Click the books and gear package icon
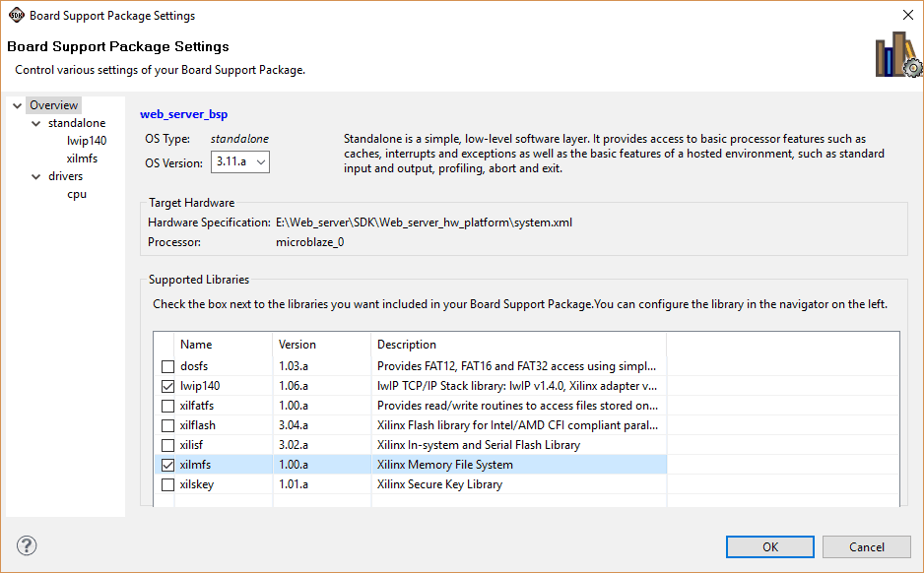 (x=896, y=55)
